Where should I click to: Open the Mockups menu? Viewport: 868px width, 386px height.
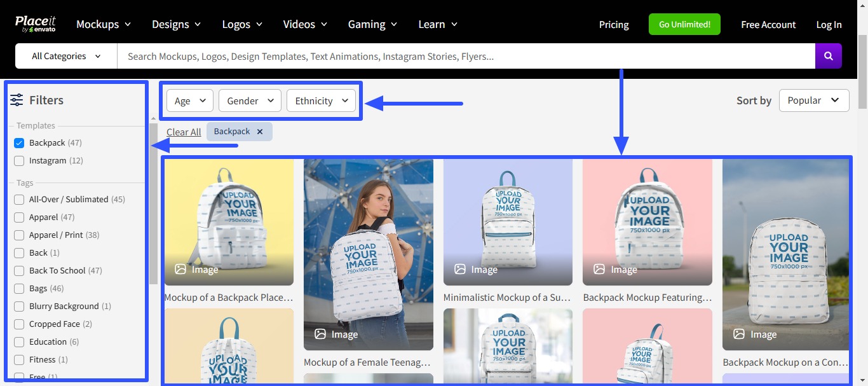pyautogui.click(x=103, y=24)
